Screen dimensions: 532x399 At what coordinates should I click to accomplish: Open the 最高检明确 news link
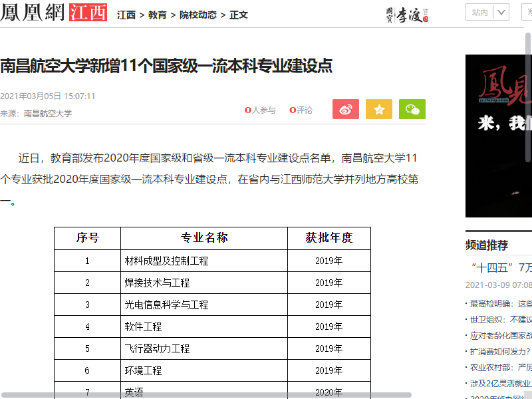500,304
